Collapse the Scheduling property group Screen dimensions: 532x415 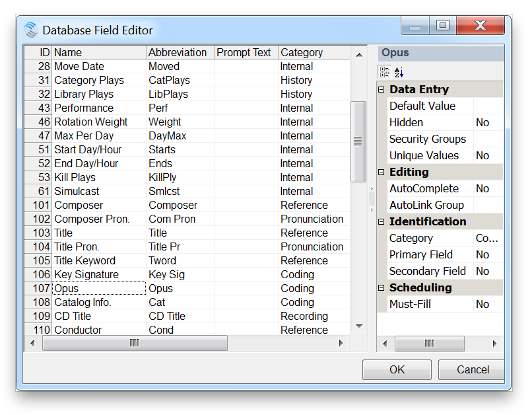(382, 287)
